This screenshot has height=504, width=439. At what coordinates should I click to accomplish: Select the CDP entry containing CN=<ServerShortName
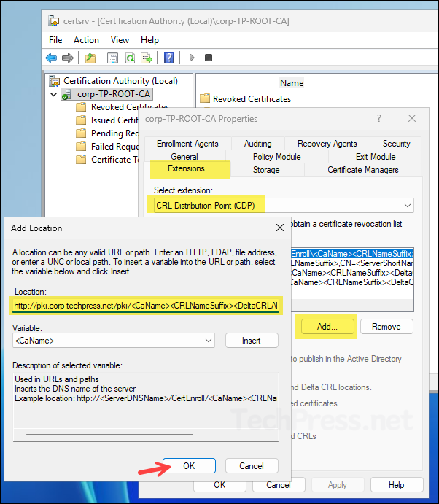(351, 263)
